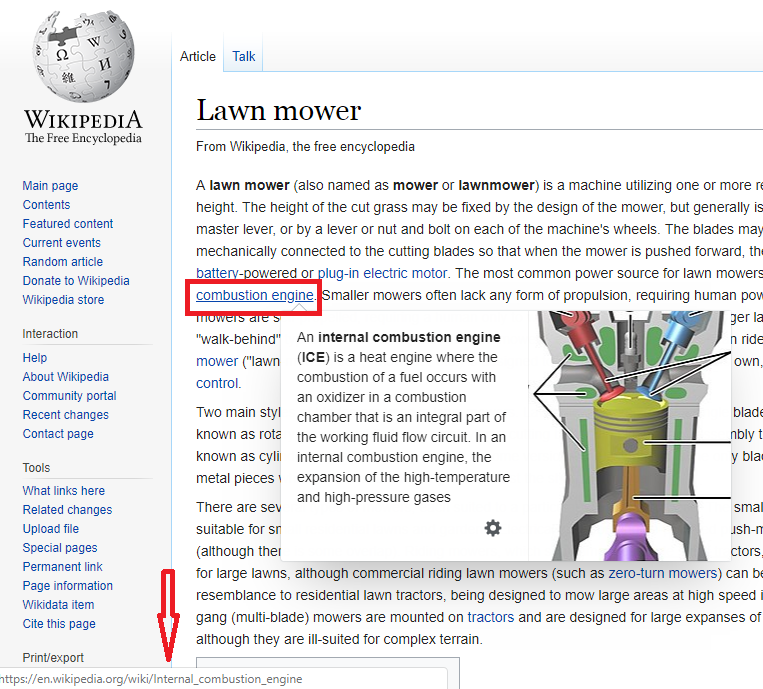
Task: Open About Wikipedia link
Action: [x=66, y=377]
